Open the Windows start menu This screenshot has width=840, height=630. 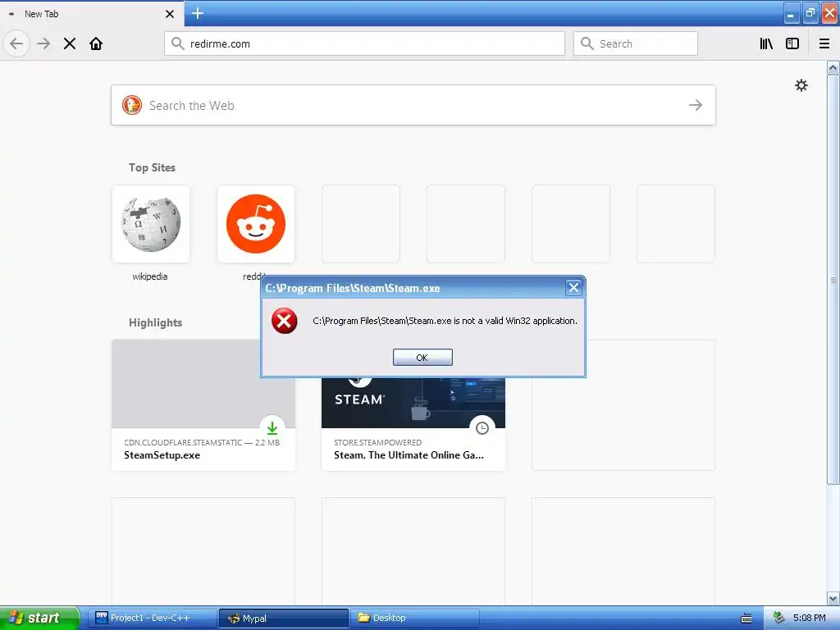pos(39,618)
